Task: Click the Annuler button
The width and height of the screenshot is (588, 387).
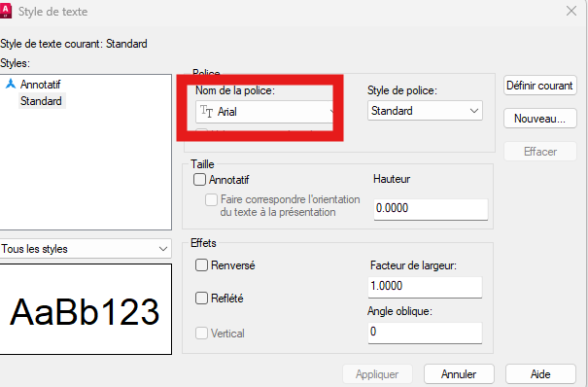Action: [x=459, y=374]
